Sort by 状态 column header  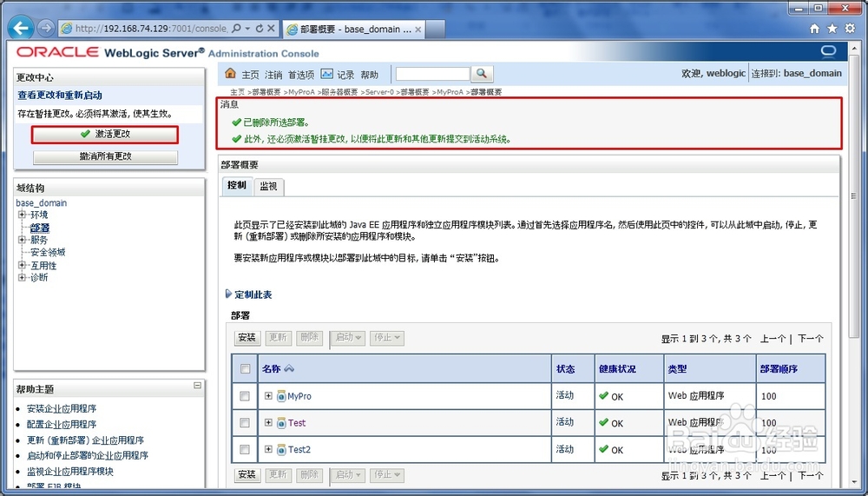[566, 369]
